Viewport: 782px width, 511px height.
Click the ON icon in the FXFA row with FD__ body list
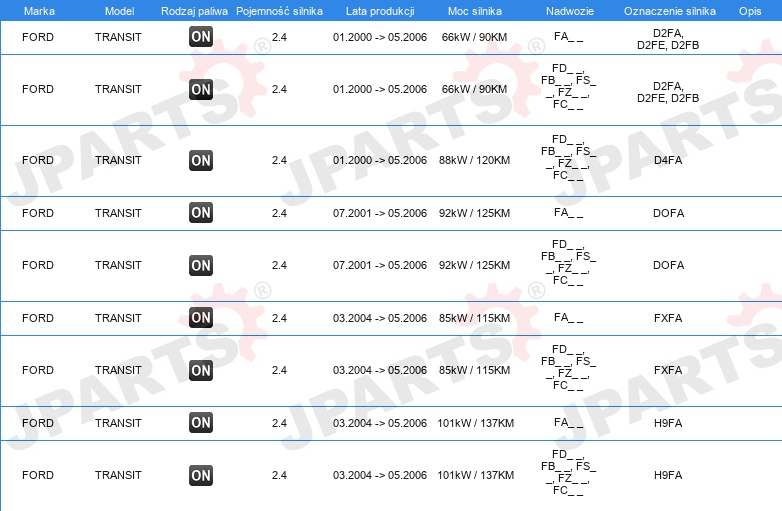point(201,370)
